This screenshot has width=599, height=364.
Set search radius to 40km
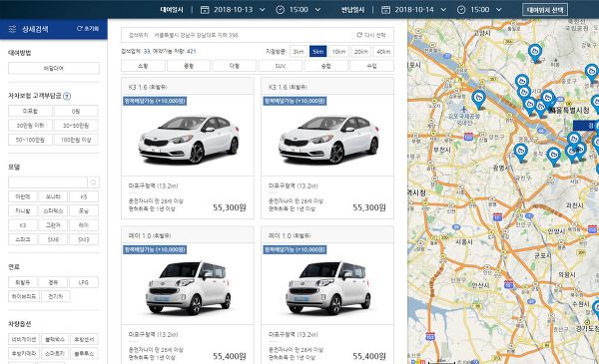pyautogui.click(x=383, y=52)
